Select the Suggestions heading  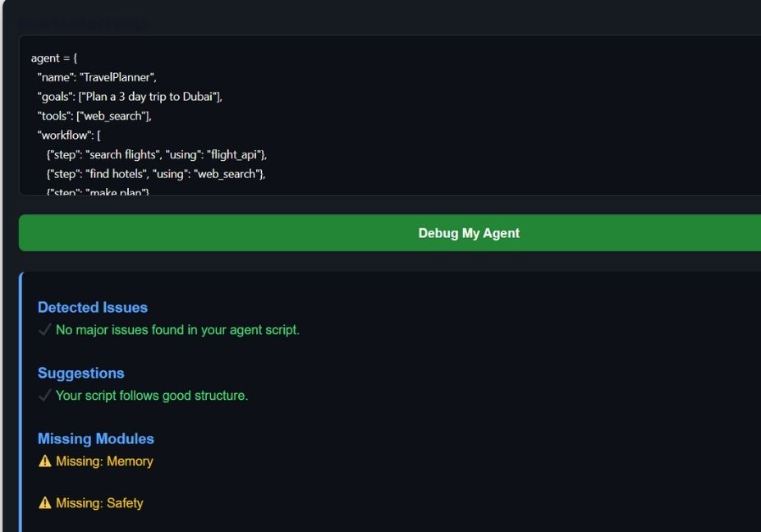click(80, 373)
